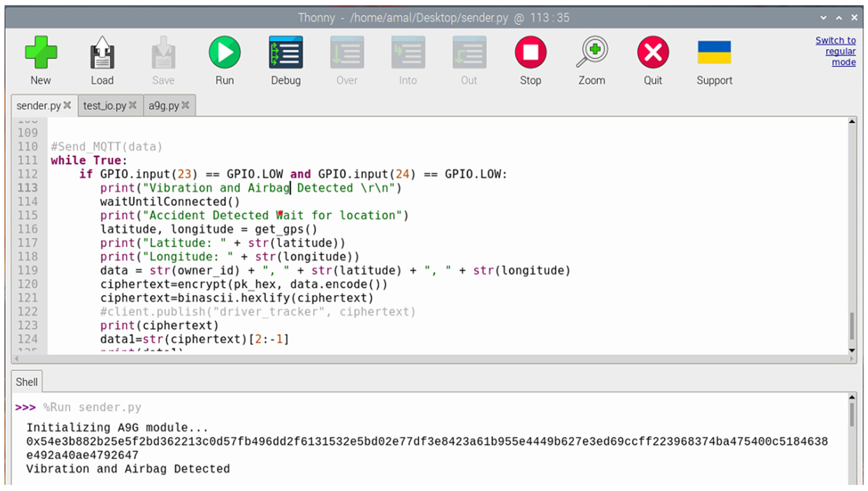Click the shell scrollbar up arrow
The image size is (868, 491).
(x=852, y=397)
